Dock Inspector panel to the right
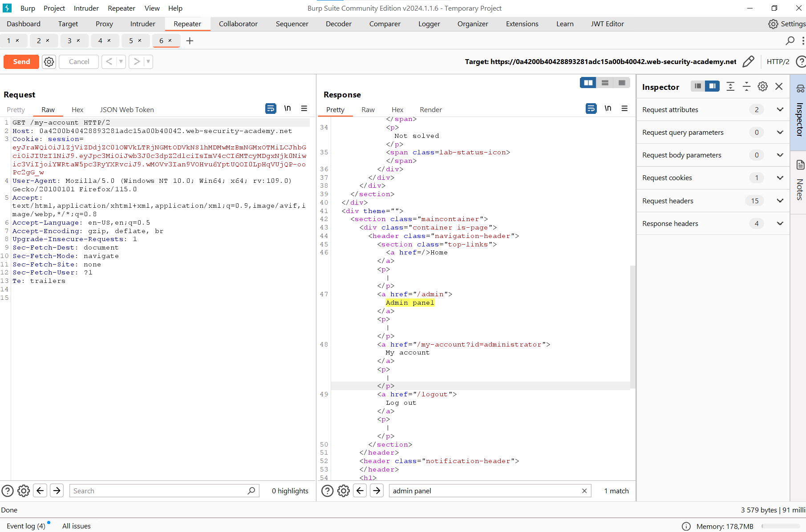Image resolution: width=806 pixels, height=532 pixels. [712, 86]
